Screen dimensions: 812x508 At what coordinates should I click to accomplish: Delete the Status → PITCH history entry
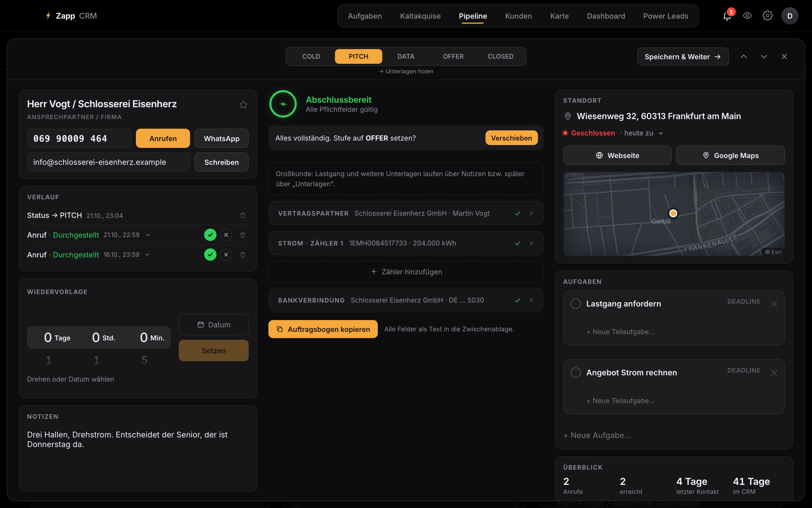pyautogui.click(x=242, y=215)
